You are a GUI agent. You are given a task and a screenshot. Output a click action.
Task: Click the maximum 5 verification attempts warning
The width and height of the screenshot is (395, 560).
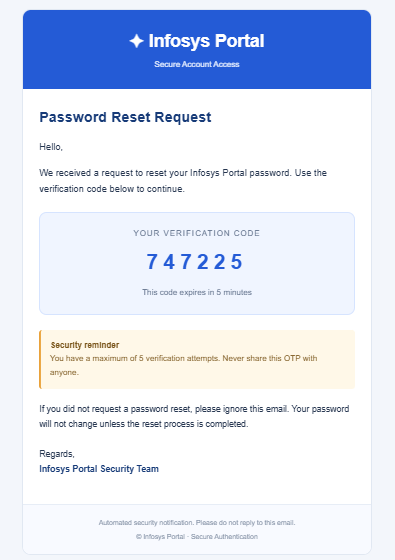click(184, 365)
